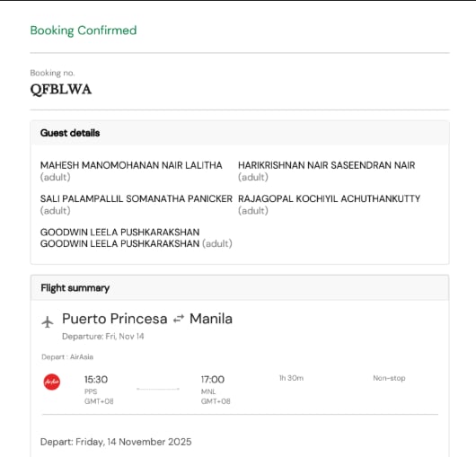Click the 15:30 departure time
This screenshot has width=476, height=457.
(96, 380)
